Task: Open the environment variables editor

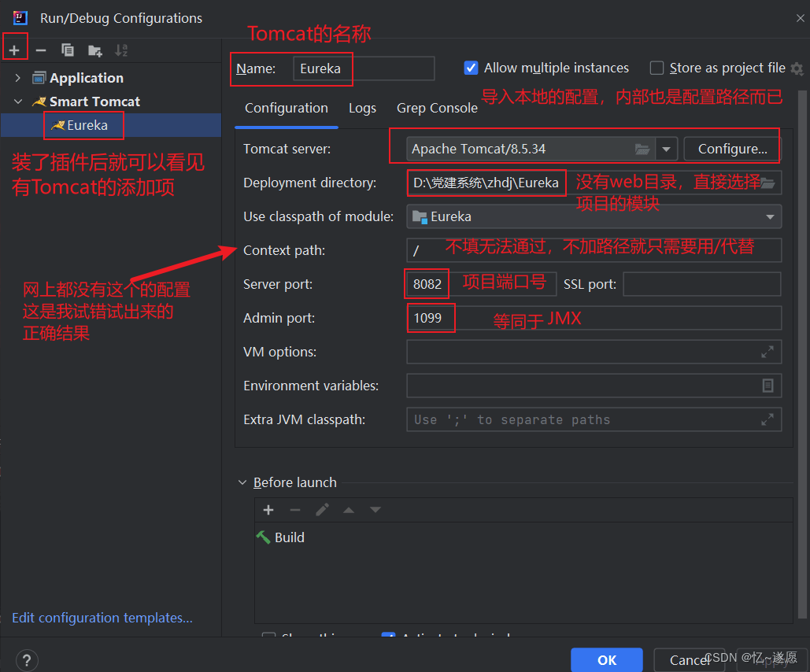Action: pyautogui.click(x=767, y=386)
